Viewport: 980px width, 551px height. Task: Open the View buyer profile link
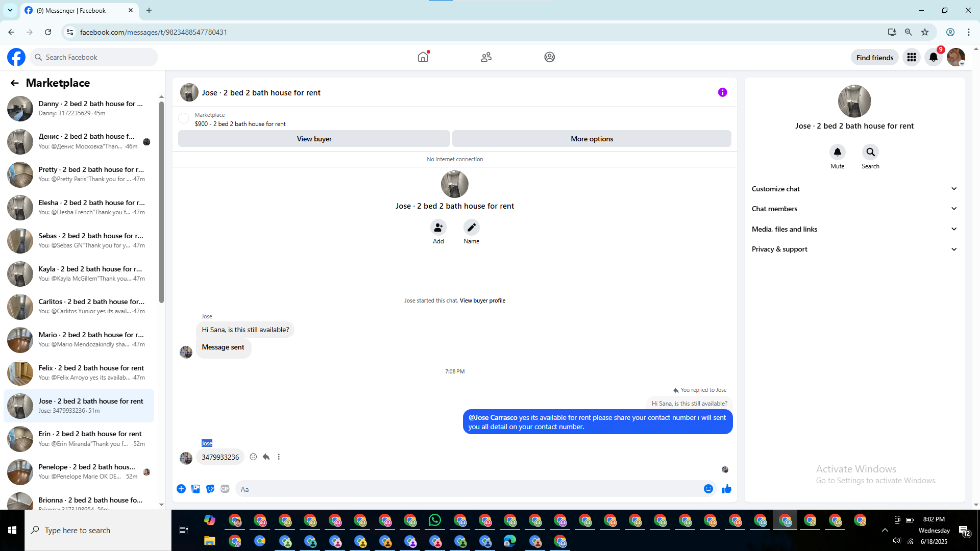click(482, 300)
